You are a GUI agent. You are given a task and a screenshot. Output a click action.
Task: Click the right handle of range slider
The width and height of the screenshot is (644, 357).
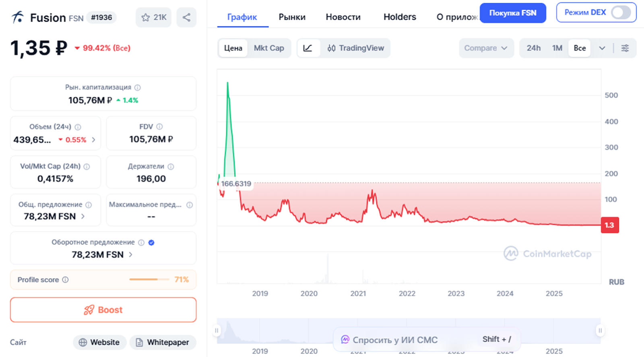tap(600, 330)
